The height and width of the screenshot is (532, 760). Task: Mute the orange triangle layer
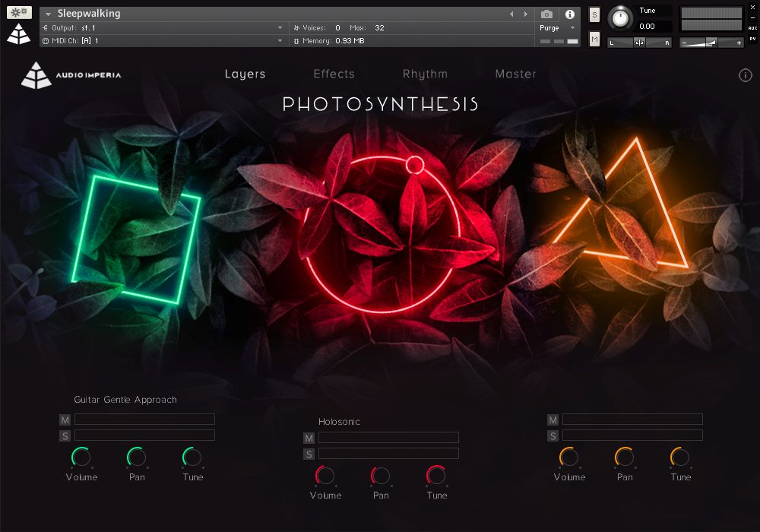pyautogui.click(x=553, y=420)
